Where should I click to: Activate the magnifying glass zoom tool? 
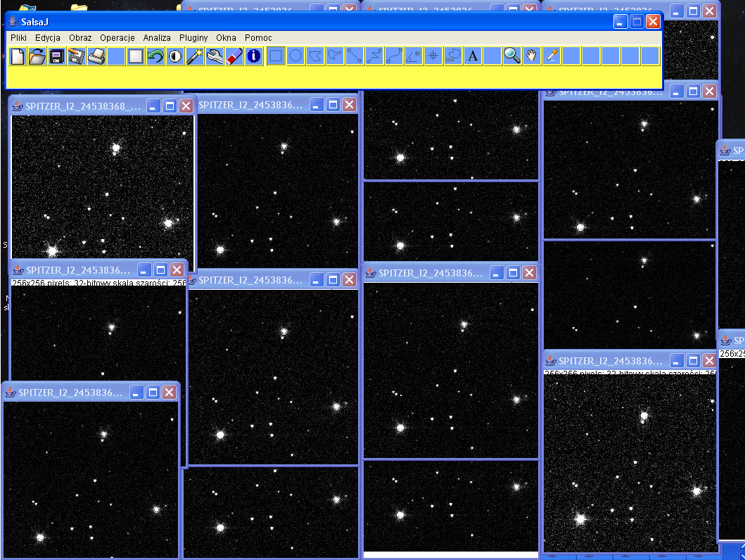[512, 56]
